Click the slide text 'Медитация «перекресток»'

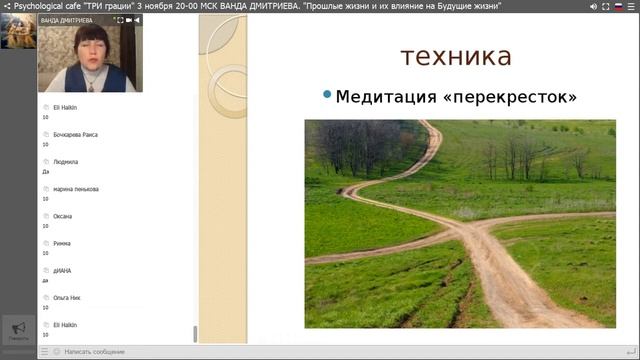[x=456, y=97]
